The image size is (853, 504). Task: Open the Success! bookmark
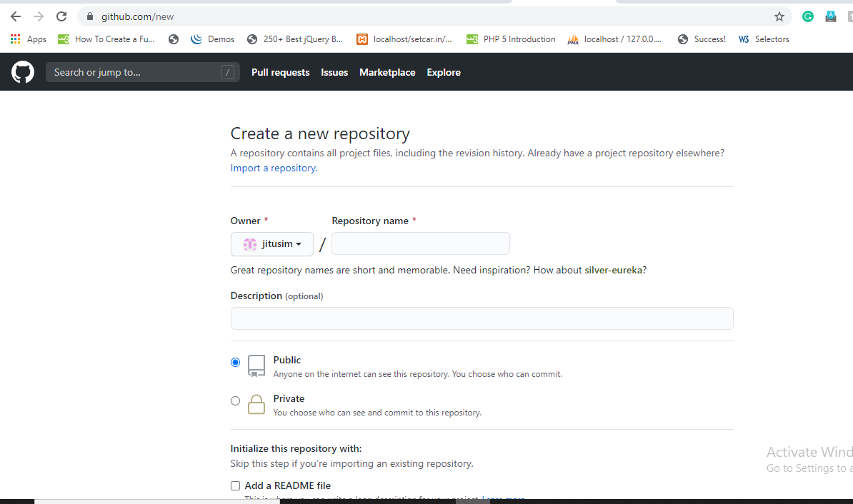pyautogui.click(x=702, y=39)
